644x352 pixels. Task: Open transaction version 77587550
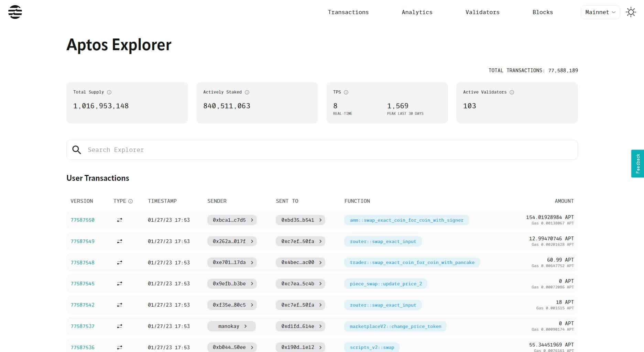[83, 220]
